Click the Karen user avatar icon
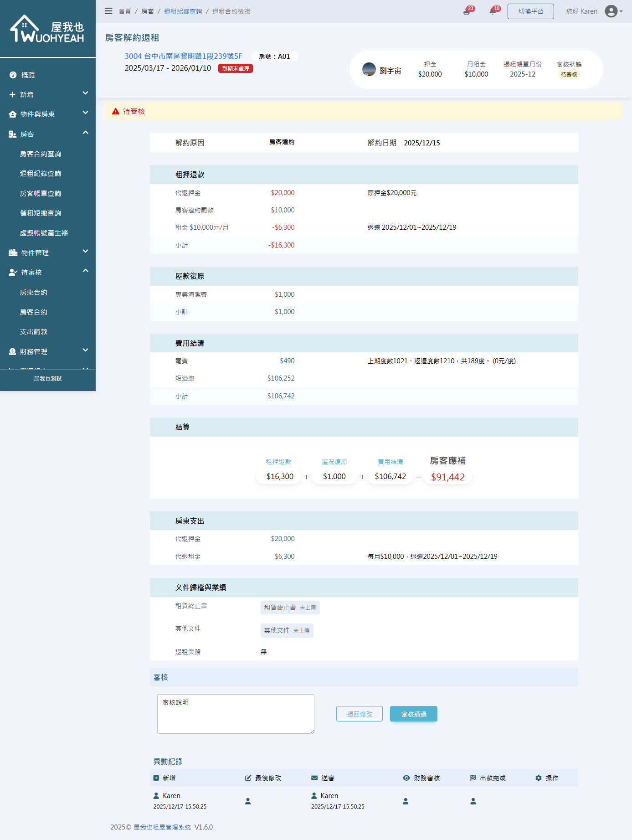The width and height of the screenshot is (632, 840). [x=611, y=11]
